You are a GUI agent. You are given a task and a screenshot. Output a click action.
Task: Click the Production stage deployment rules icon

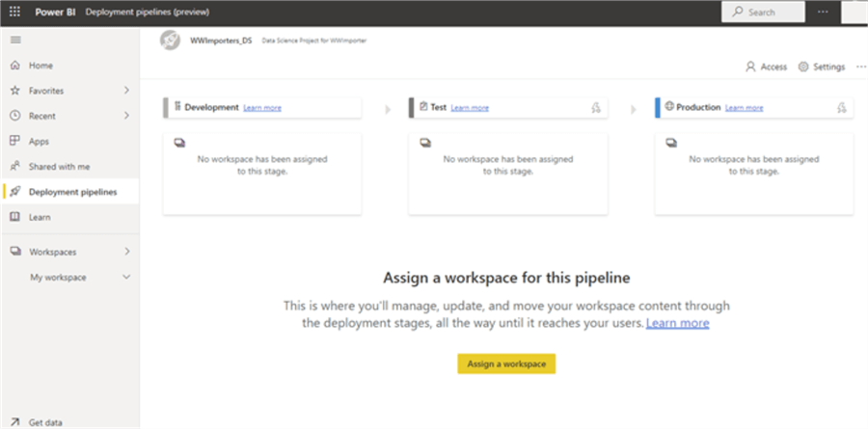click(x=842, y=108)
